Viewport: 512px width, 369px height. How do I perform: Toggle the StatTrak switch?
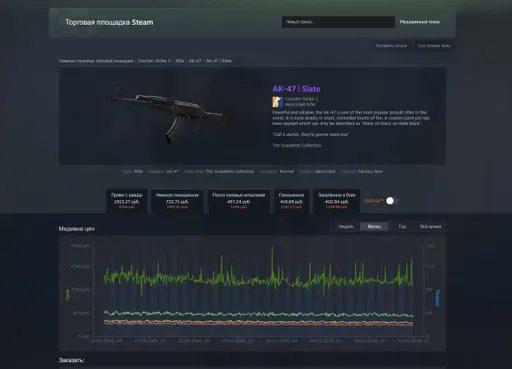point(392,201)
